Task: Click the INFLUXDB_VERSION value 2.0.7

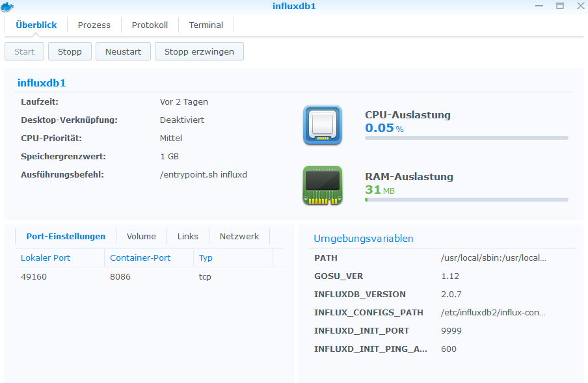Action: click(451, 294)
